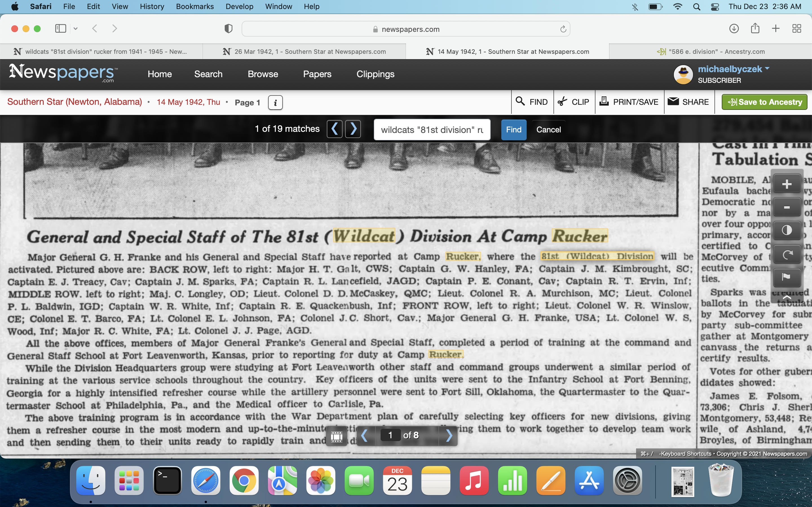
Task: Go to the next search match
Action: (x=353, y=129)
